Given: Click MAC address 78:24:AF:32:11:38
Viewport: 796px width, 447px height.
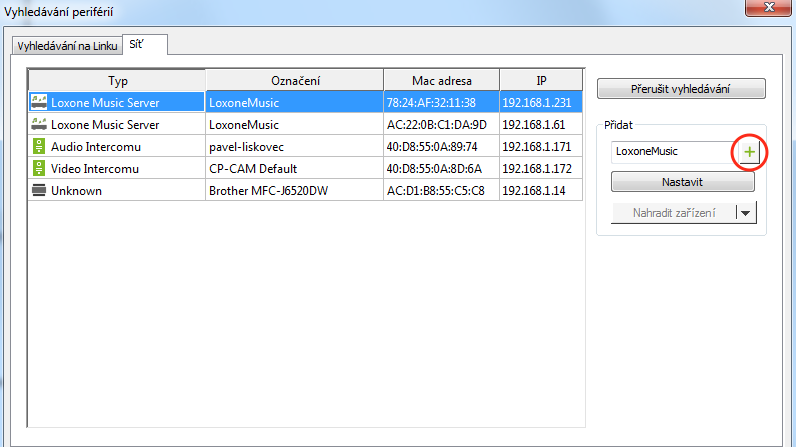Looking at the screenshot, I should click(431, 103).
